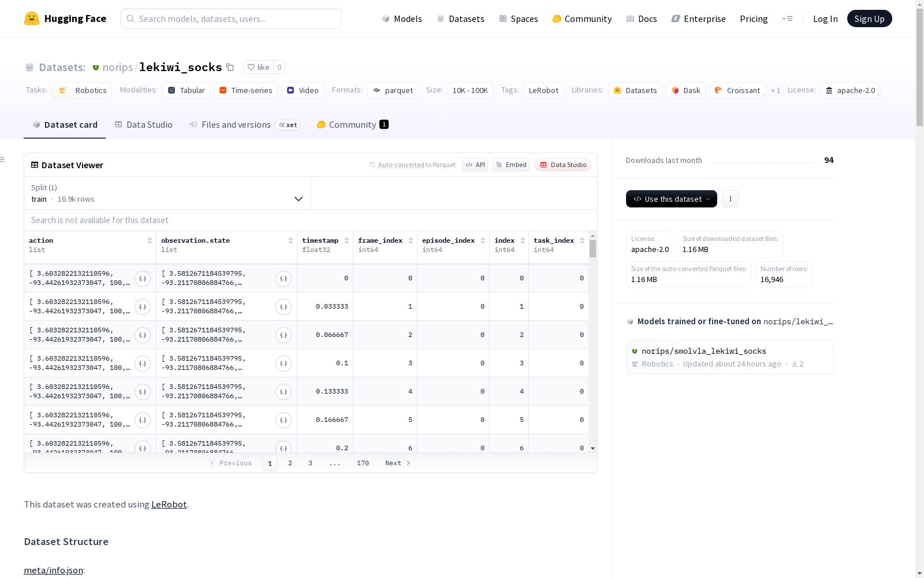
Task: Click the dataset table vertical scrollbar thumb
Action: point(593,249)
